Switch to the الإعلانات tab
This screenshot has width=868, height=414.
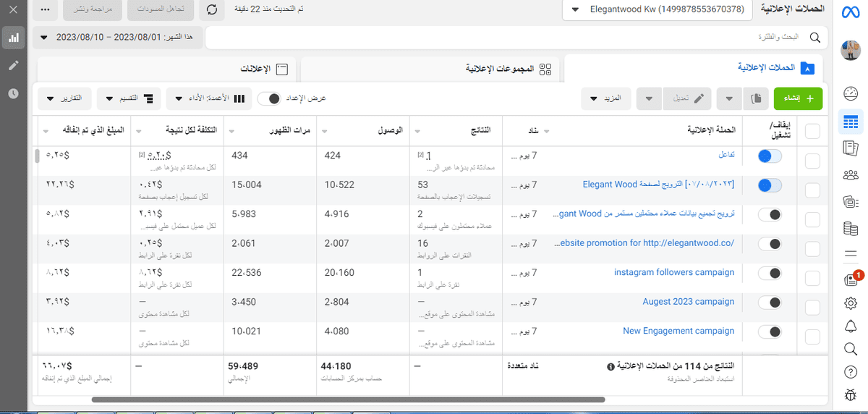166,69
